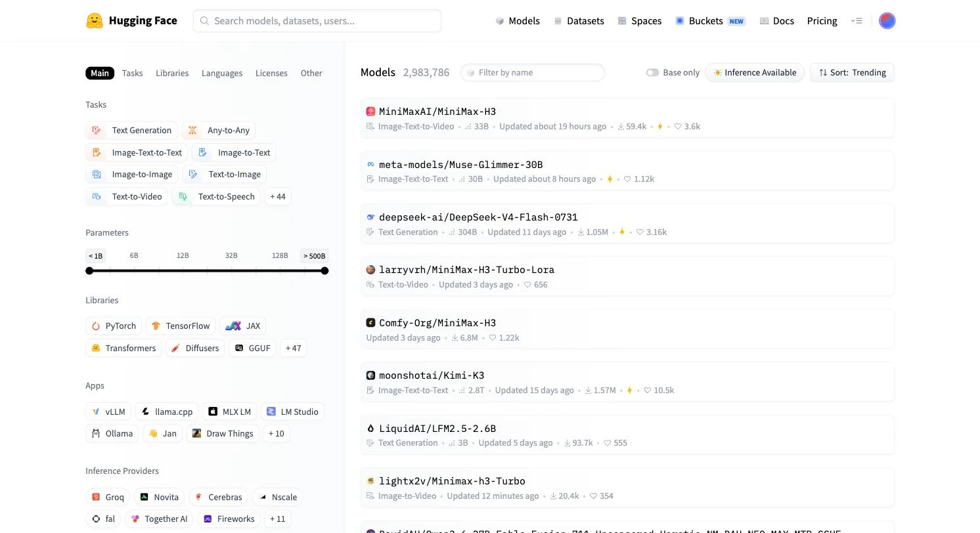This screenshot has height=533, width=980.
Task: Click the left handle of Parameters slider
Action: [89, 270]
